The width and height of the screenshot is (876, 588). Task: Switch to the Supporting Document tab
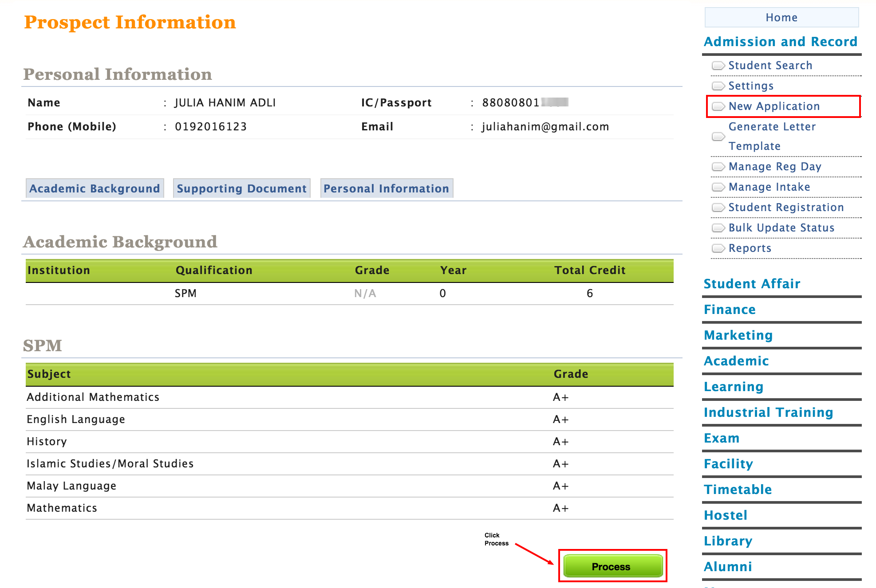click(241, 188)
